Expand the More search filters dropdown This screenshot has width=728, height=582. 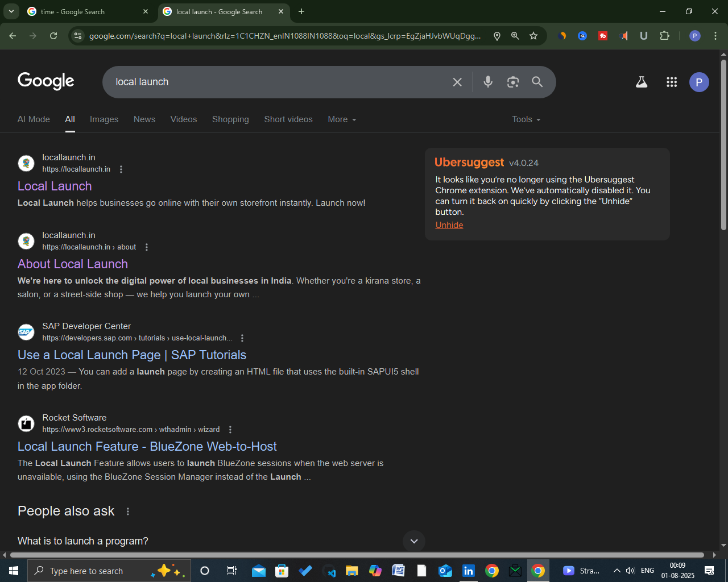click(x=342, y=119)
